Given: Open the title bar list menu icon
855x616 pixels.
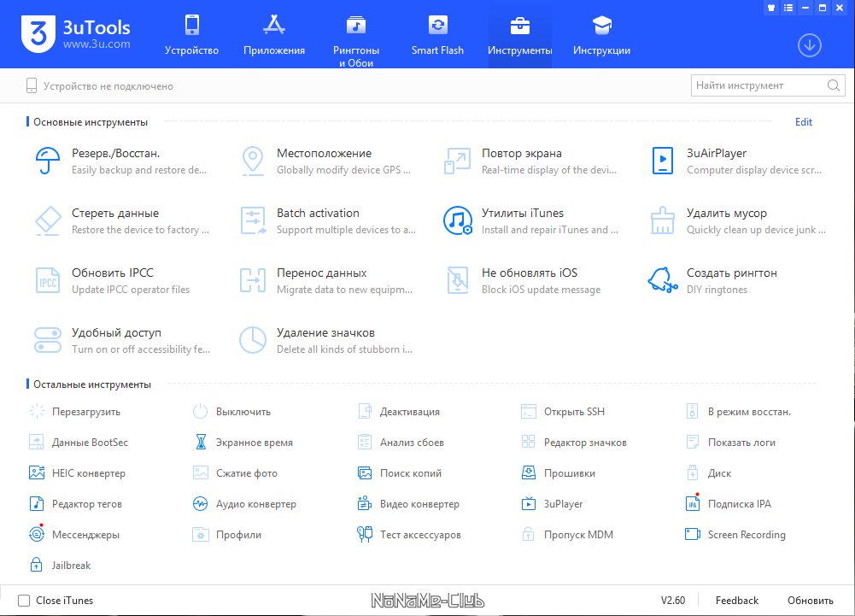Looking at the screenshot, I should pos(788,8).
